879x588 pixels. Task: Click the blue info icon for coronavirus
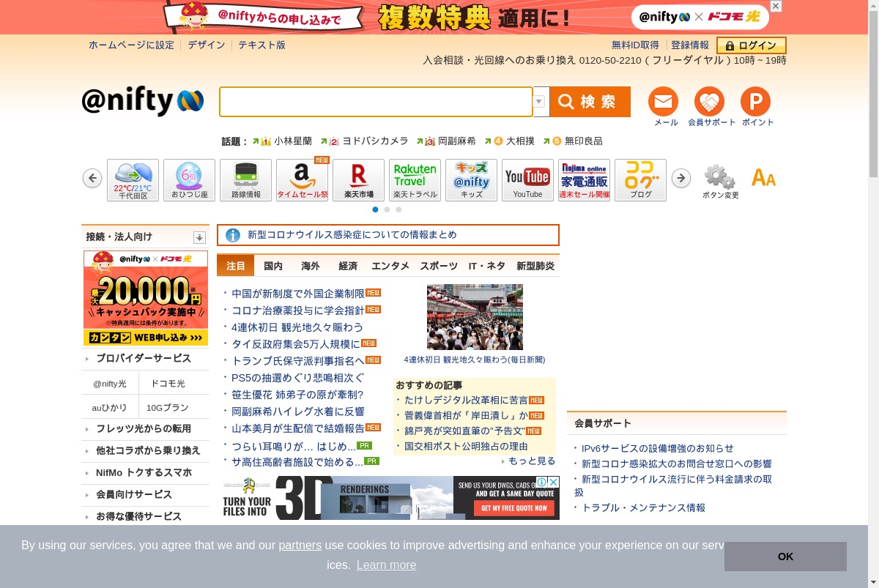point(233,235)
